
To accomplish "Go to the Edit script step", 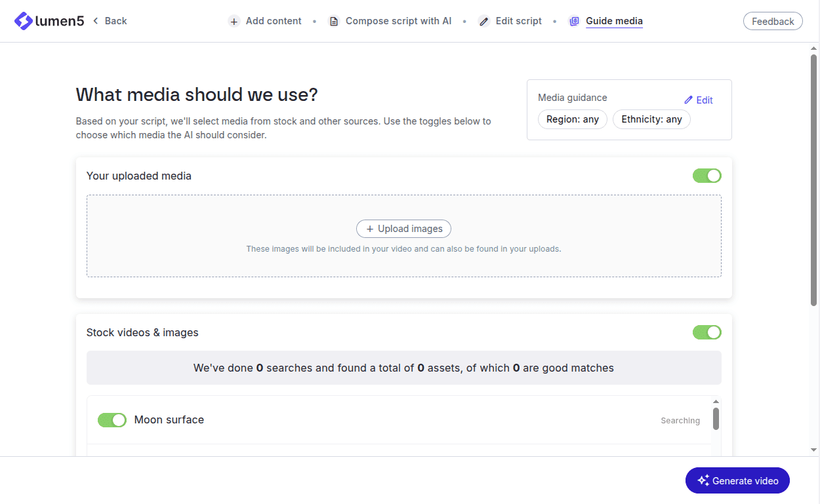I will pos(518,21).
